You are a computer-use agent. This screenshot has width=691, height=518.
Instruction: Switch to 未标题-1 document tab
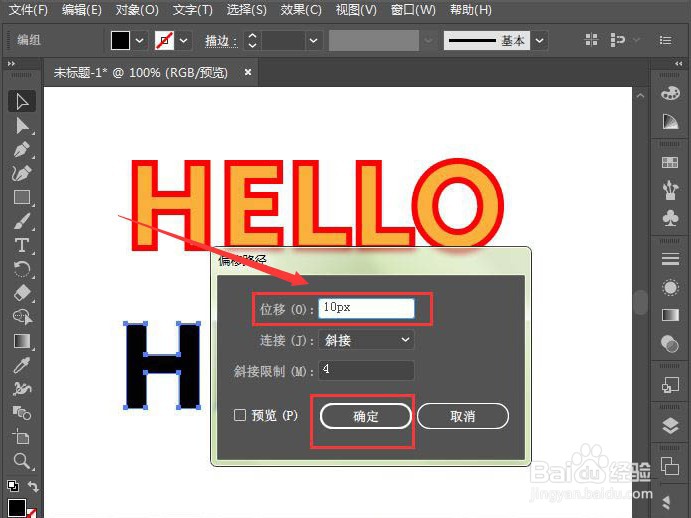tap(141, 72)
